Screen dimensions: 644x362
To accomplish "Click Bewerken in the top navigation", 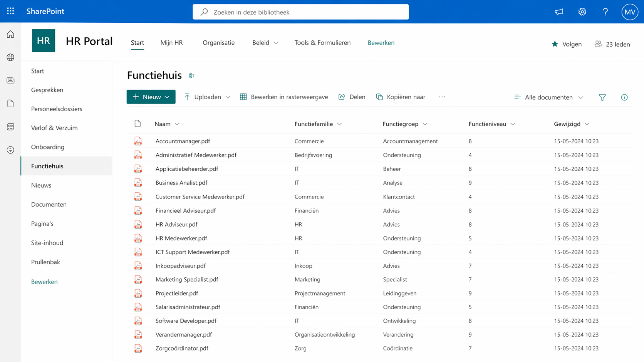I will click(x=381, y=43).
